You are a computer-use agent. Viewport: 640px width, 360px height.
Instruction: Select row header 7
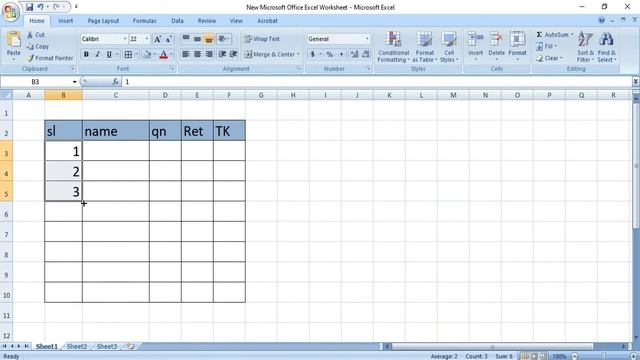point(6,234)
